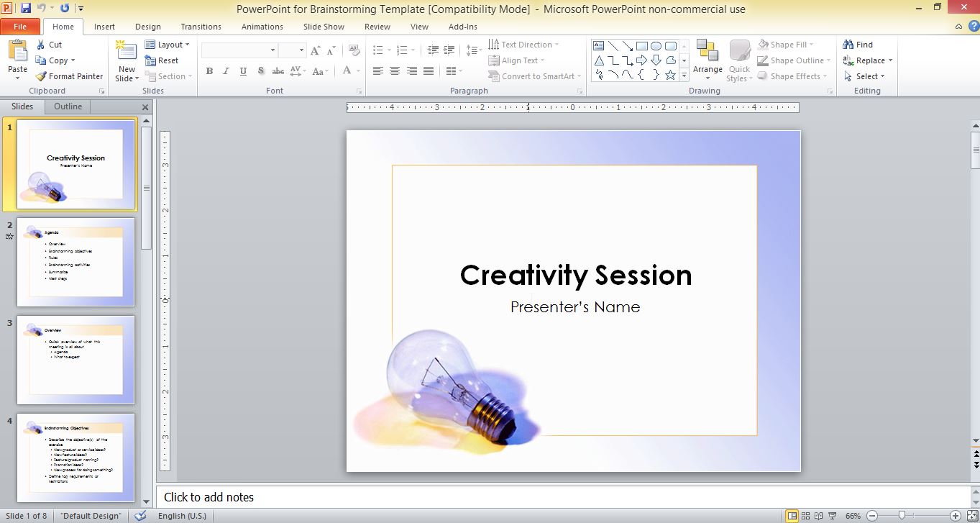Justify the paragraph text
Viewport: 980px width, 523px height.
pos(429,71)
